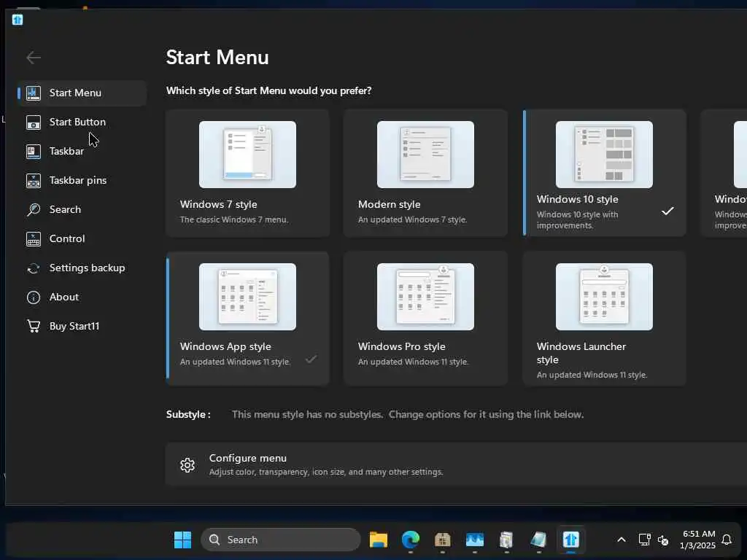The width and height of the screenshot is (747, 560).
Task: Click the About info icon
Action: tap(34, 297)
